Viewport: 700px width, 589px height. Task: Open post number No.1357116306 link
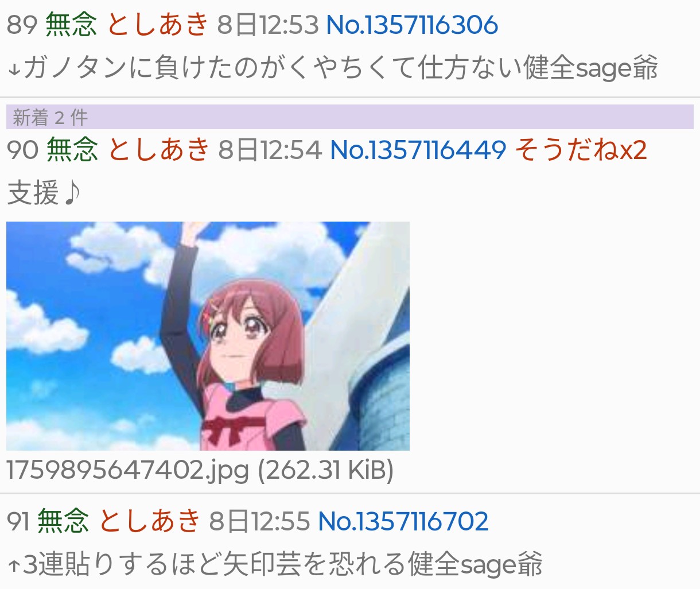[x=412, y=25]
